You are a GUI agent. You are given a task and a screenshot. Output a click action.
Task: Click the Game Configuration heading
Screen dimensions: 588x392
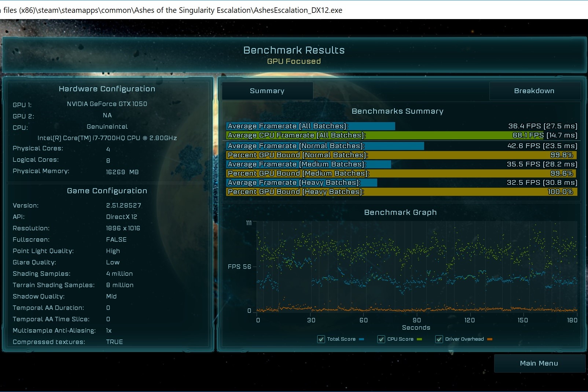click(107, 191)
